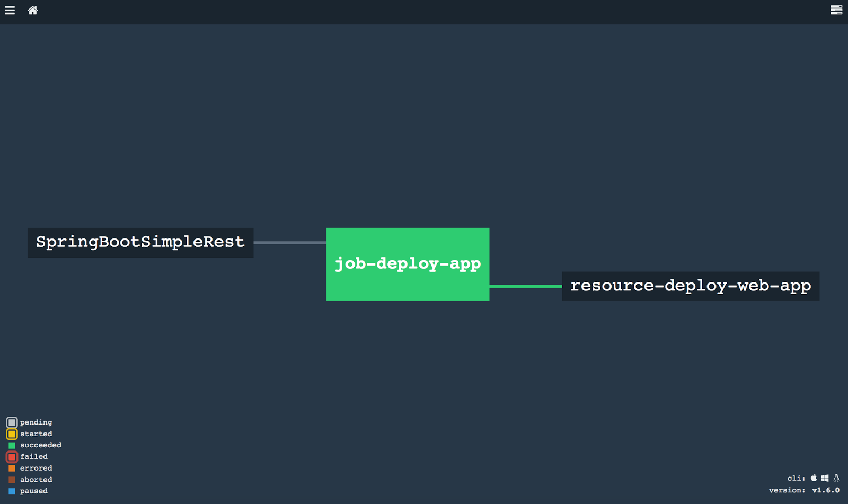Open the SpringBootSimpleRest resource node
Screen dimensions: 848x504
click(140, 242)
